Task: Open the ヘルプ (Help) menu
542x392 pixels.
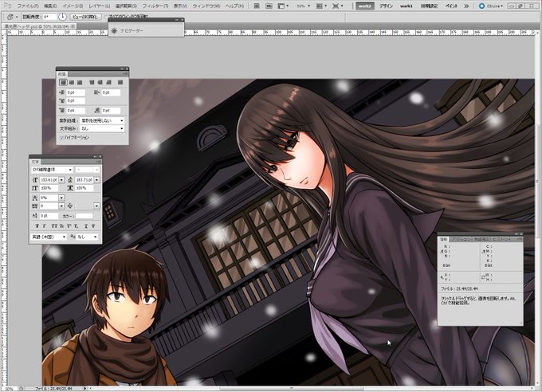Action: coord(234,6)
